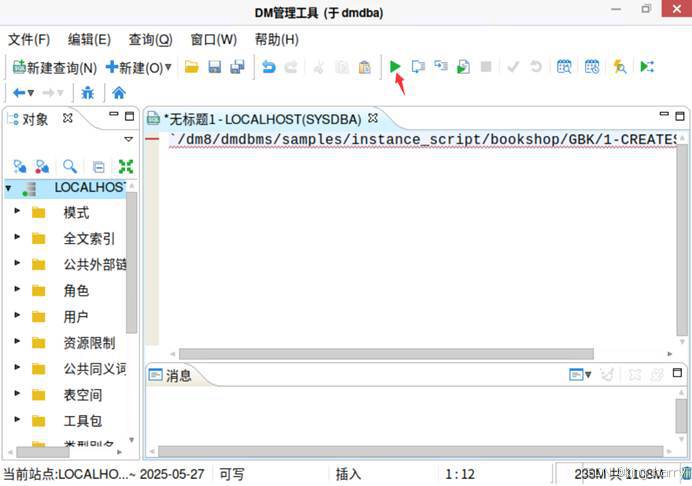Click the green expand arrows icon in object panel
Viewport: 692px width, 486px height.
[x=126, y=166]
